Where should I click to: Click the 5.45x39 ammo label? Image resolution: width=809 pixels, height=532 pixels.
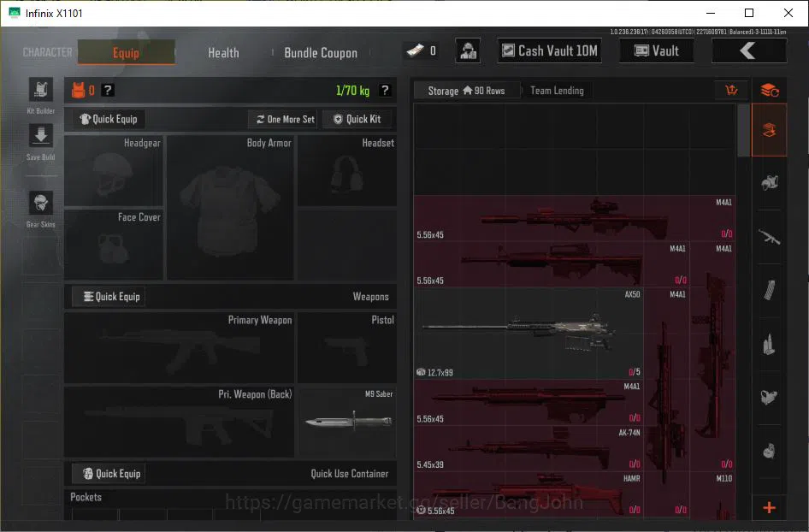tap(430, 464)
